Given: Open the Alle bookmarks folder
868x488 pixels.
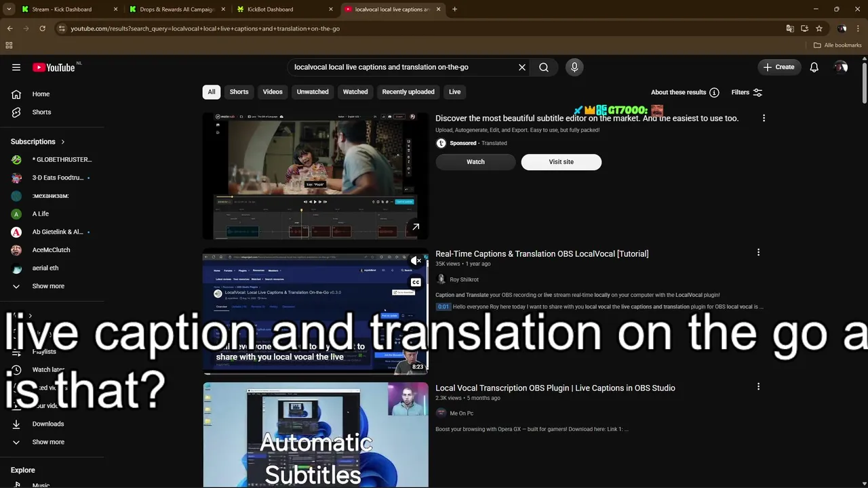Looking at the screenshot, I should (837, 45).
